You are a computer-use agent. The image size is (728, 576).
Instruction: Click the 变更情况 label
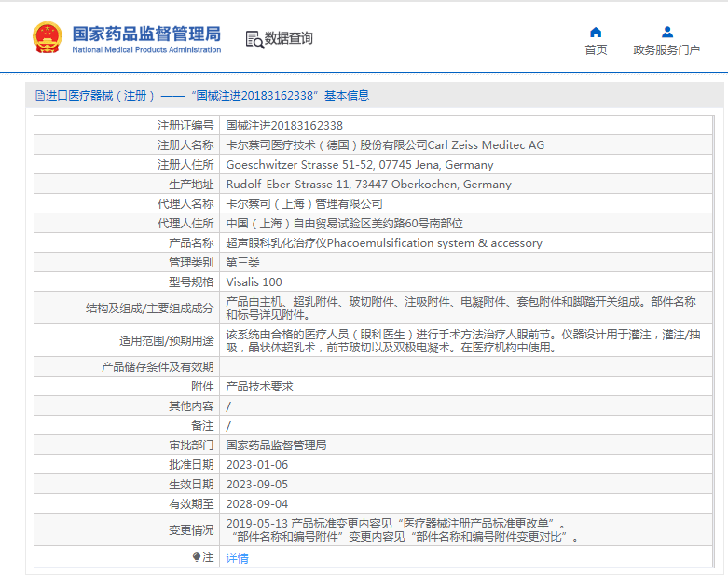coord(191,529)
